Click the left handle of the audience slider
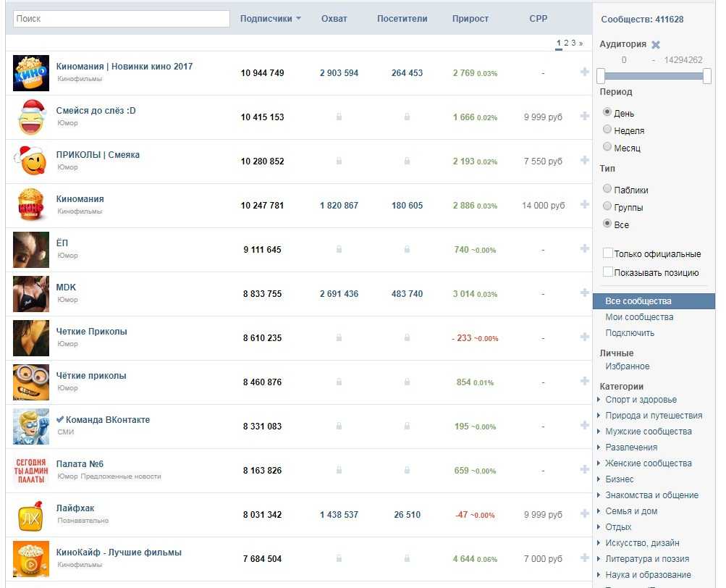The width and height of the screenshot is (726, 588). (601, 75)
